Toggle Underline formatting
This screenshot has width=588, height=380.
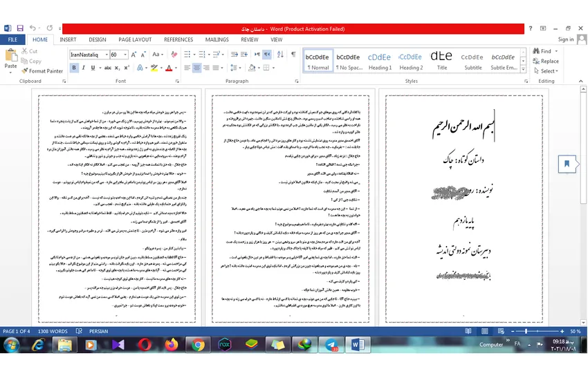click(x=93, y=68)
